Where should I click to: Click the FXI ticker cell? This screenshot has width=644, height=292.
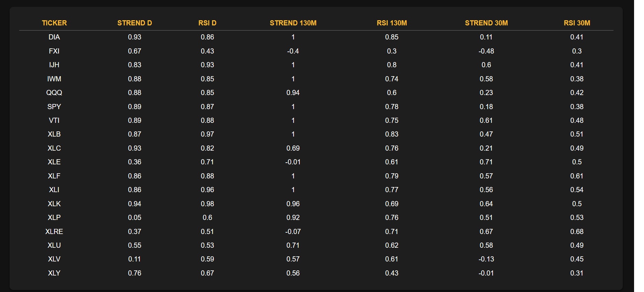(54, 51)
